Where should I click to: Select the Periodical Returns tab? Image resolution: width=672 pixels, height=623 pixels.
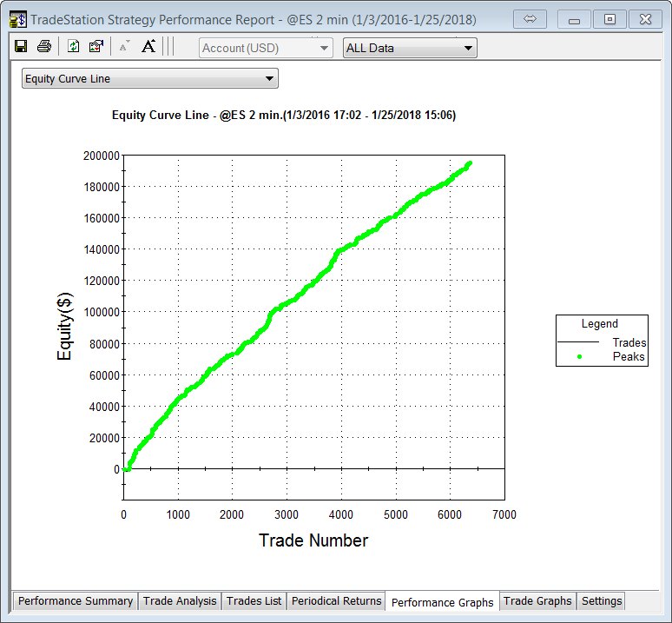pos(336,600)
